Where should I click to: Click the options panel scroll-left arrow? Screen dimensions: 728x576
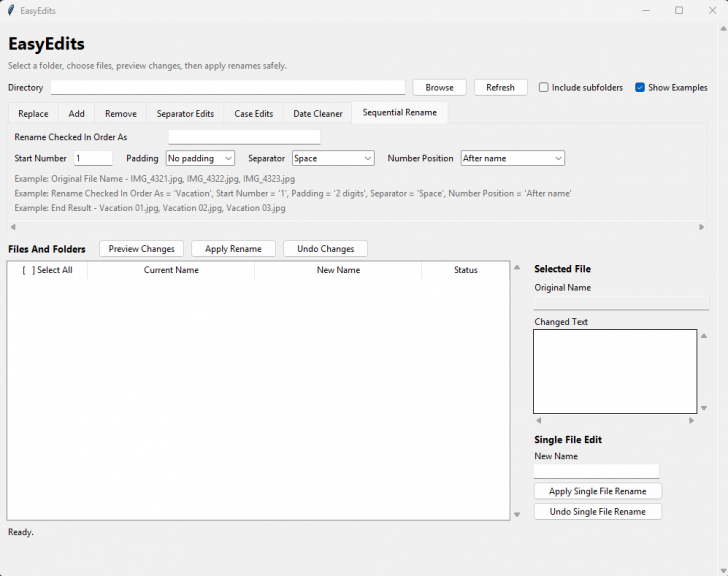click(x=13, y=227)
